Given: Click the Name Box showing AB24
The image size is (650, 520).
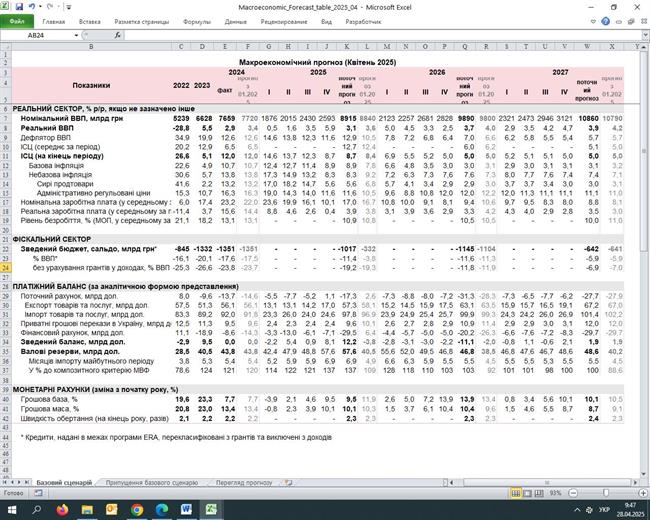Looking at the screenshot, I should click(x=36, y=35).
